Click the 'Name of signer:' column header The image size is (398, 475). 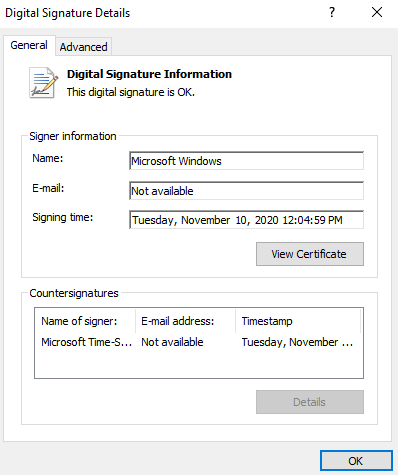click(x=85, y=321)
